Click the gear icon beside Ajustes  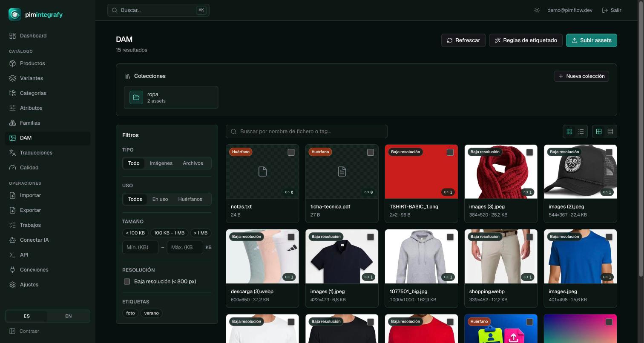12,285
